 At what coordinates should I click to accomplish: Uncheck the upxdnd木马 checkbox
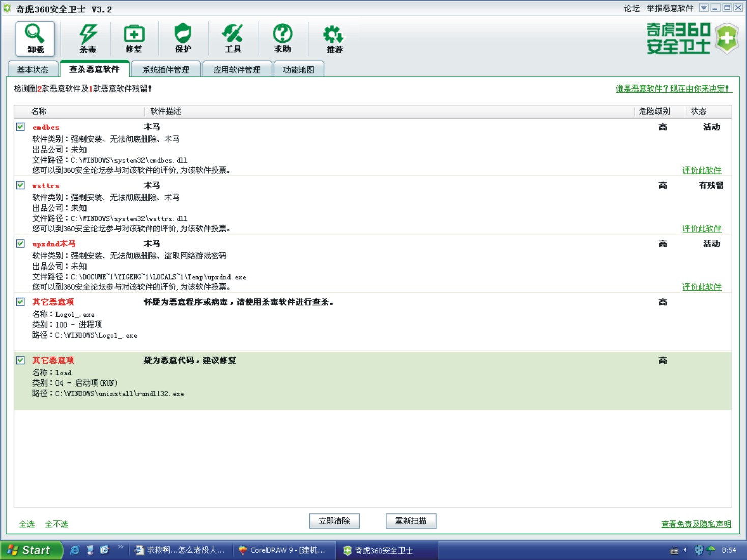point(20,244)
